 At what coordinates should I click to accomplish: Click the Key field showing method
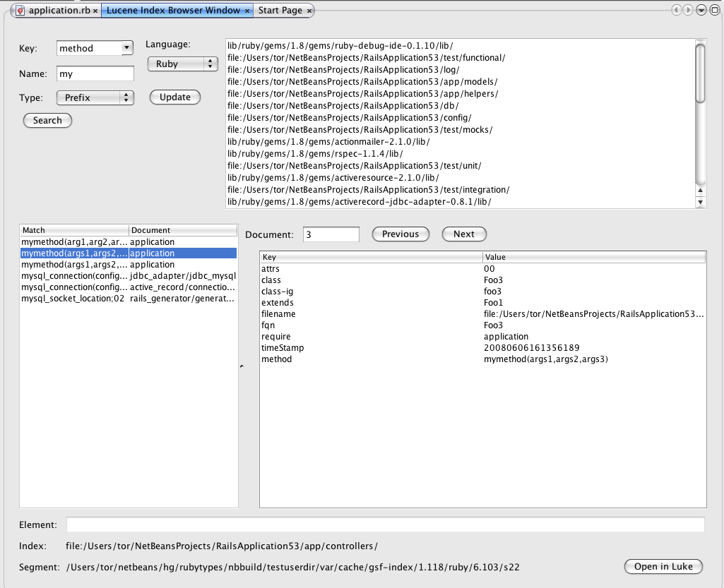tap(89, 48)
